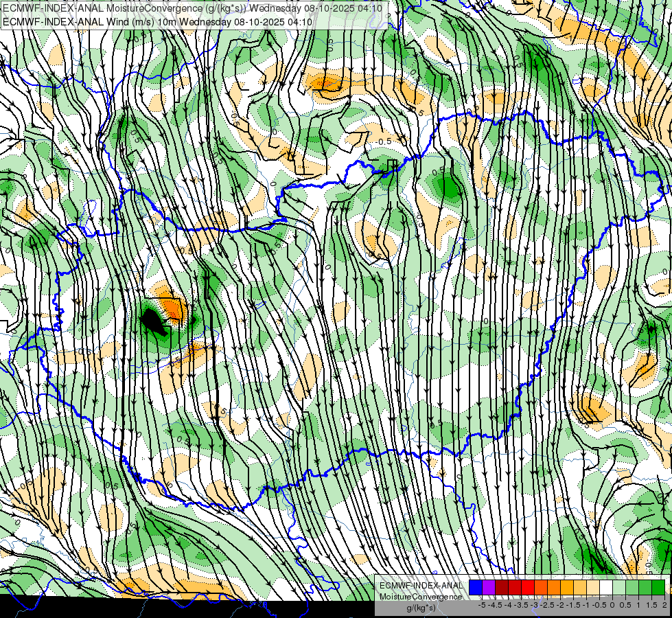Image resolution: width=672 pixels, height=618 pixels.
Task: Click the legend tick value -5
Action: tap(482, 605)
